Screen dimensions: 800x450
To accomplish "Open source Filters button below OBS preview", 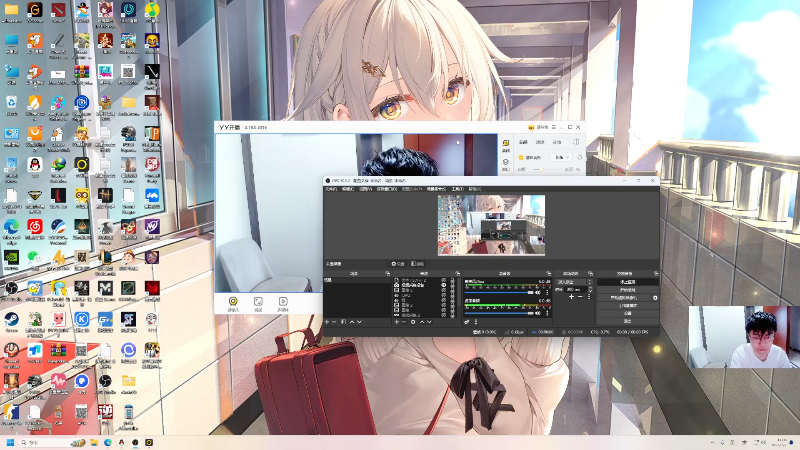I will (x=417, y=264).
